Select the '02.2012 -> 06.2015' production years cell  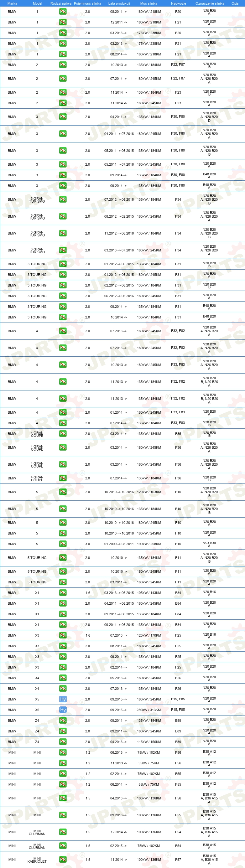click(119, 285)
